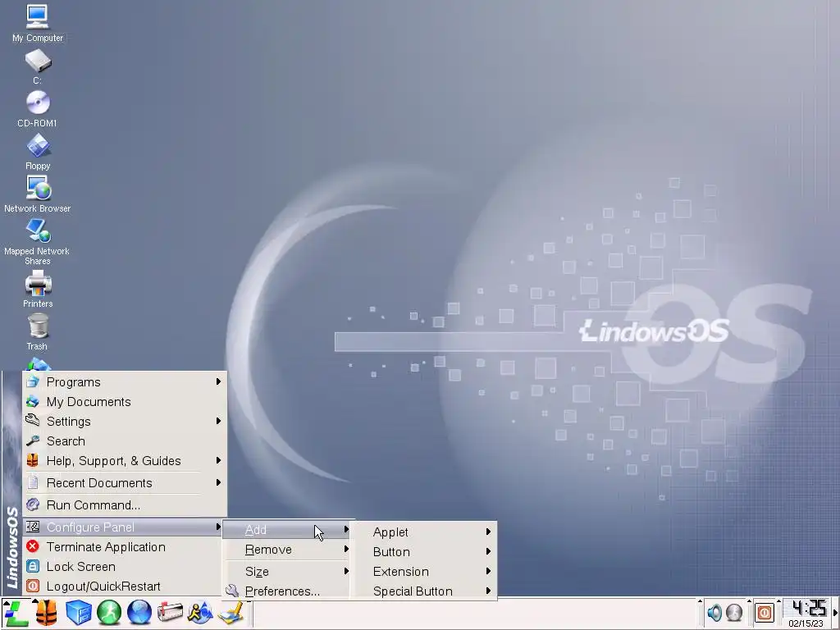
Task: Click the padlock icon beside Lock Screen
Action: click(x=33, y=566)
